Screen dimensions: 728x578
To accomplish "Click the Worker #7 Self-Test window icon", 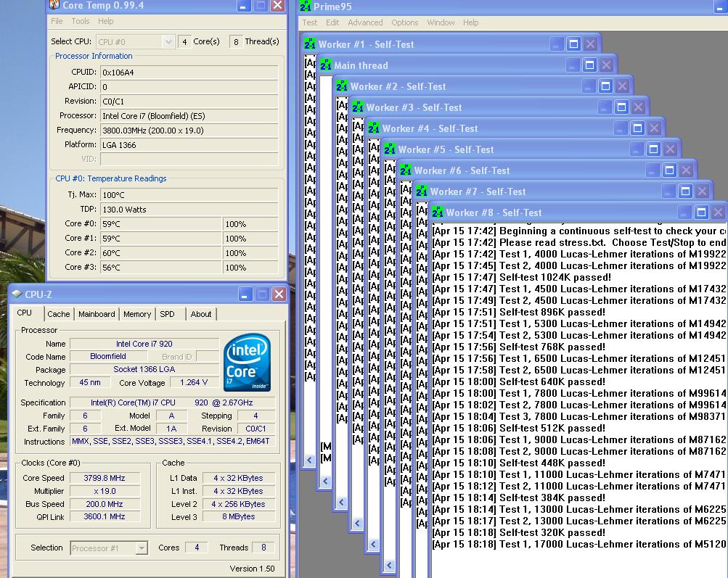I will pyautogui.click(x=422, y=191).
